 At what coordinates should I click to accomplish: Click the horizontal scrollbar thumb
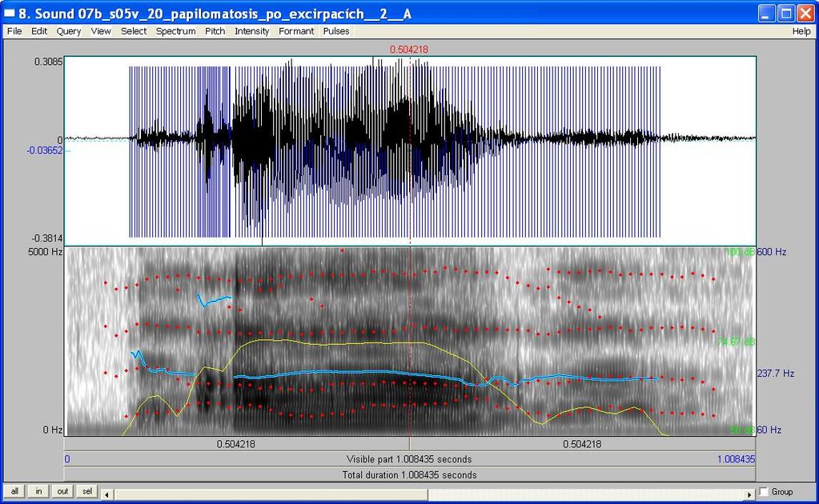[271, 494]
